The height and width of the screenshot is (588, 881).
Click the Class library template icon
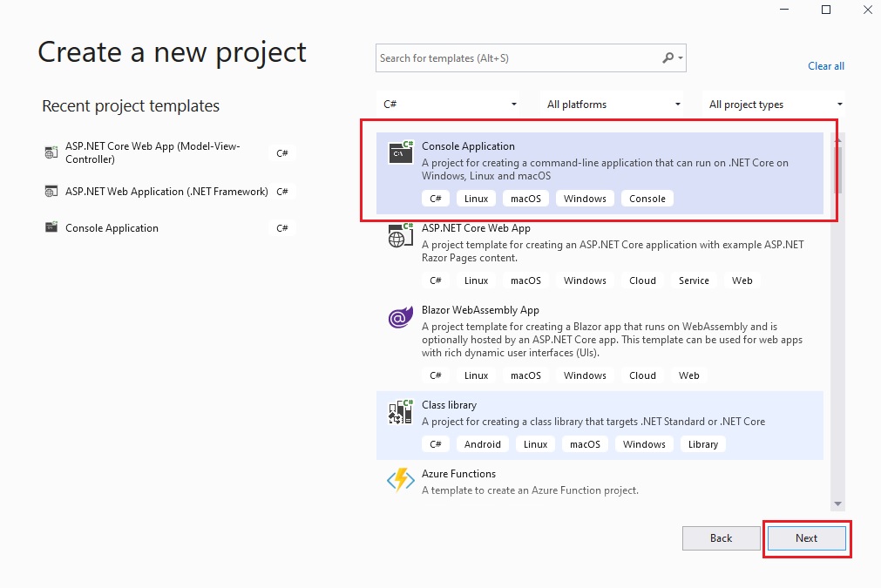(401, 412)
